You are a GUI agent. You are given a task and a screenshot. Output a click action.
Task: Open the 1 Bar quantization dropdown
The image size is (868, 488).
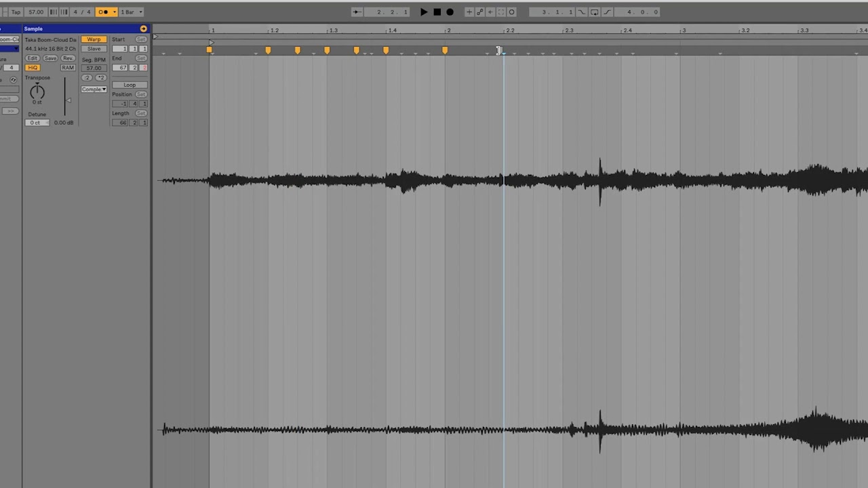(x=131, y=12)
